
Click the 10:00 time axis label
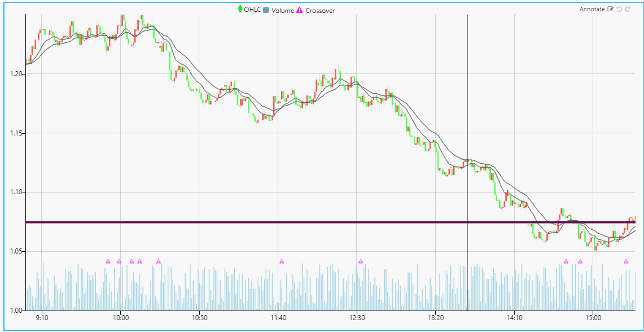point(120,318)
